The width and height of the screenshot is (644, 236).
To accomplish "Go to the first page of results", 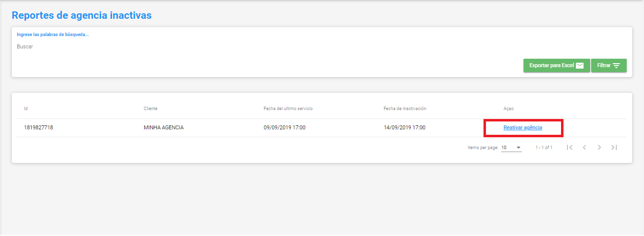I will tap(570, 147).
